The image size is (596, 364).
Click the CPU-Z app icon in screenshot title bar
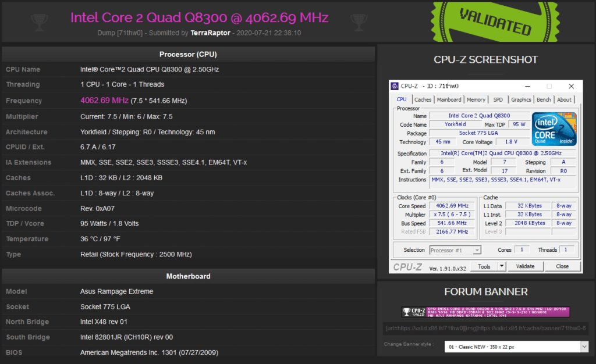(x=395, y=86)
